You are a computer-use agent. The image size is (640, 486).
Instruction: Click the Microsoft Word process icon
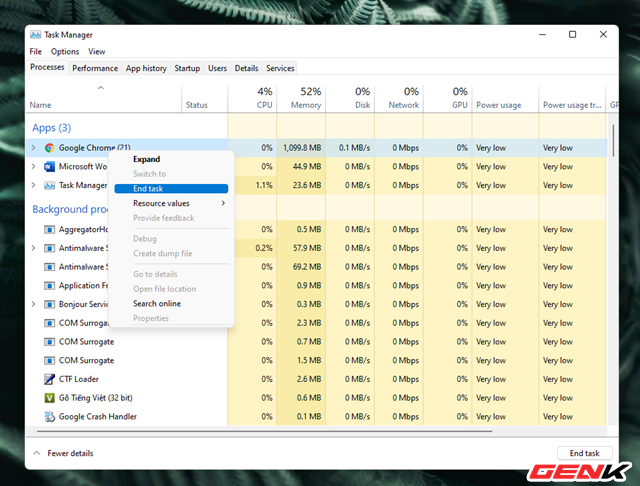pyautogui.click(x=49, y=167)
